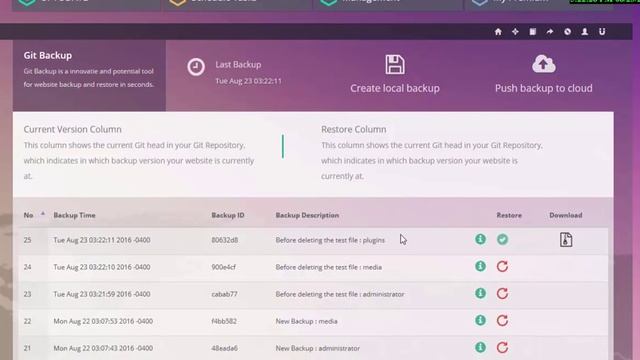Sort table by No column
640x360 pixels.
tap(28, 215)
